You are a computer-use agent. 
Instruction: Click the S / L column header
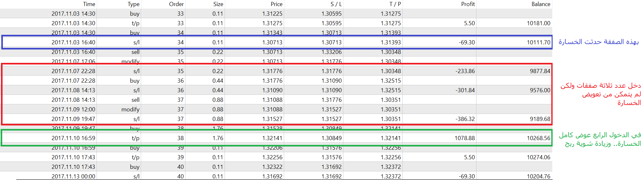pyautogui.click(x=336, y=4)
